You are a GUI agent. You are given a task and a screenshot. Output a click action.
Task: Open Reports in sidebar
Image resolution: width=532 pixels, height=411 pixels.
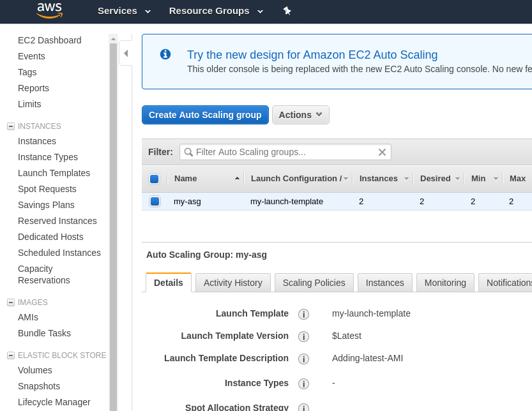33,88
